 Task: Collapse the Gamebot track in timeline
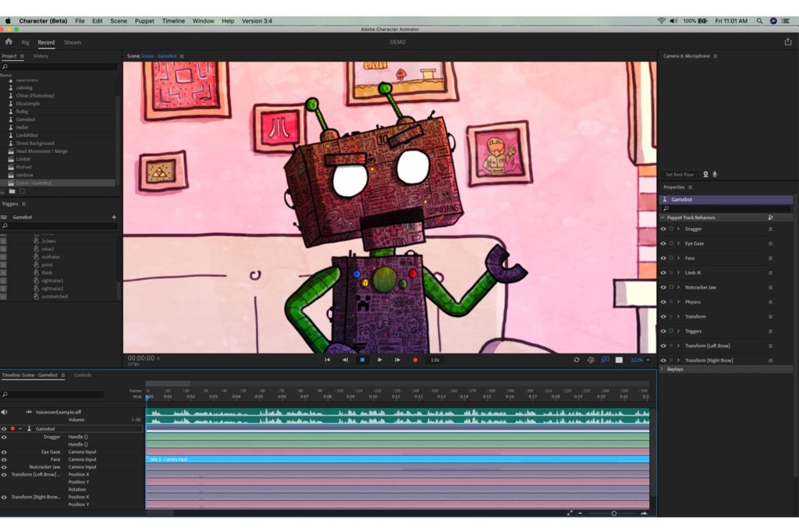pos(20,428)
